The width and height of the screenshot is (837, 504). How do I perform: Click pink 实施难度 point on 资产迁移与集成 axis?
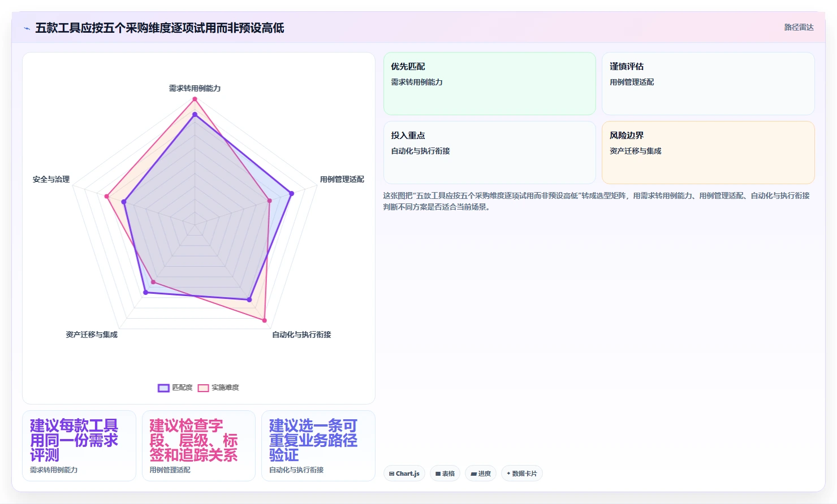point(153,282)
